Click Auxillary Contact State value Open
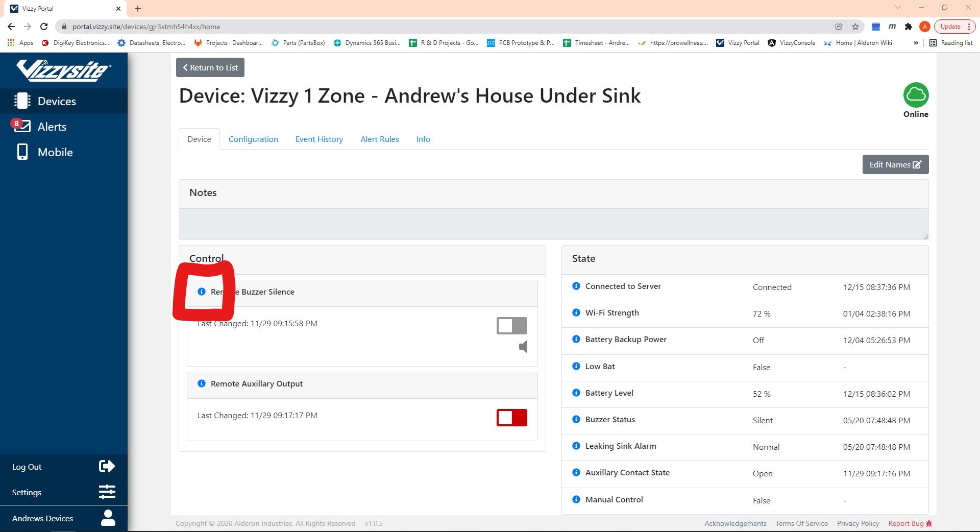 [x=763, y=473]
